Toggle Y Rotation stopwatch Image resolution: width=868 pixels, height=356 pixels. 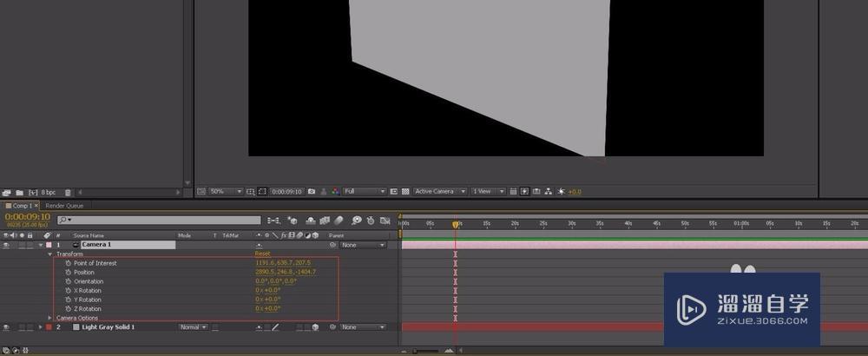(68, 300)
